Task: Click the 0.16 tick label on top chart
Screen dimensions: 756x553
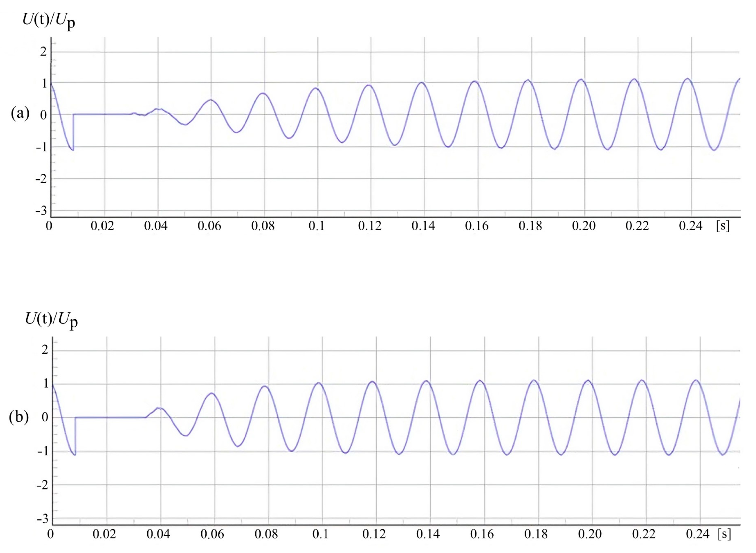Action: coord(477,226)
